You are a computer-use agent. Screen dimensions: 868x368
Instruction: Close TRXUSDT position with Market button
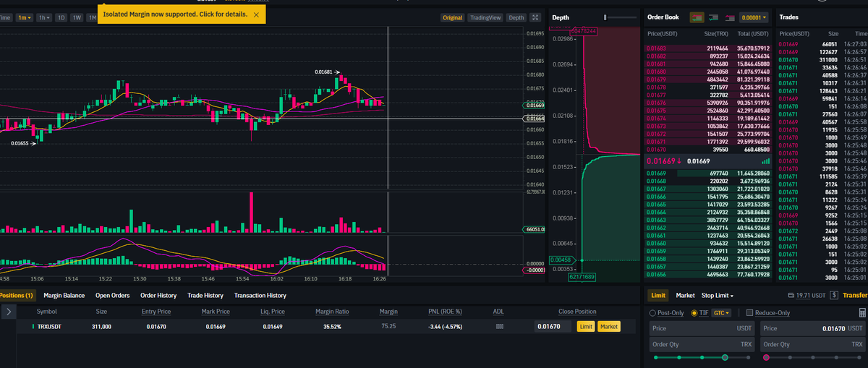(609, 327)
